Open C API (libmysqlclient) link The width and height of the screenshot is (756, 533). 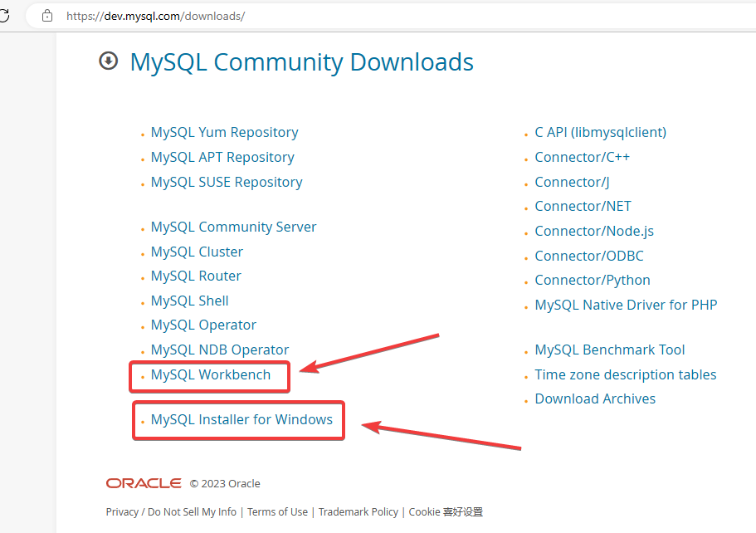(600, 132)
